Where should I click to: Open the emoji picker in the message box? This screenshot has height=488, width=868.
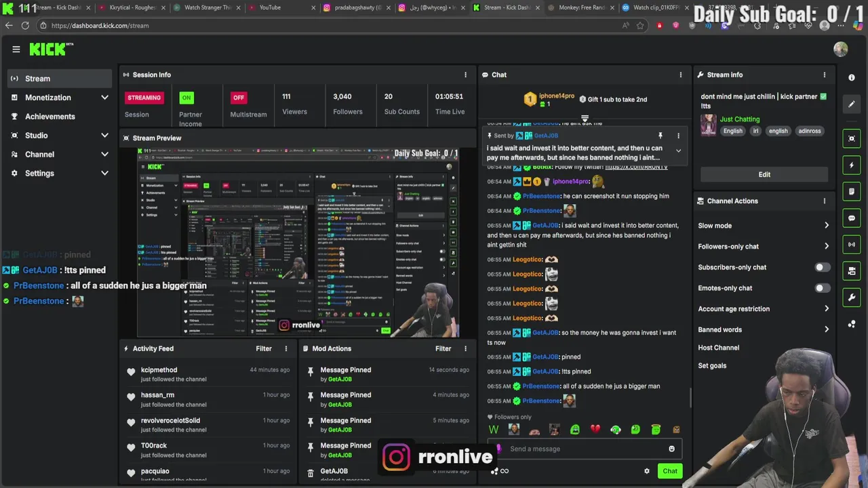tap(671, 449)
